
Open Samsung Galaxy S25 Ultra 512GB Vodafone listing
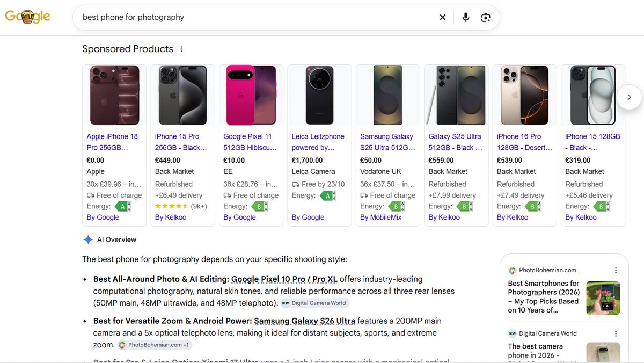(x=387, y=142)
